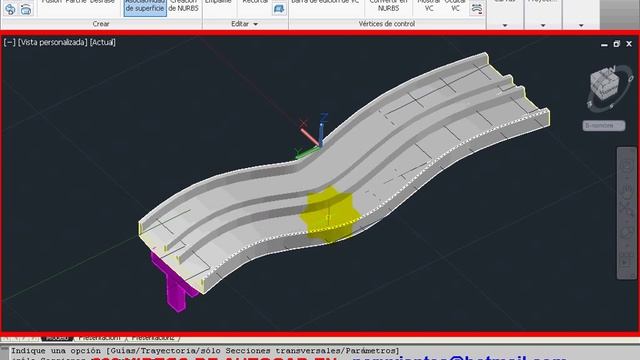Open the [Actual] visual style menu
Screen dimensions: 640x360
coord(103,42)
